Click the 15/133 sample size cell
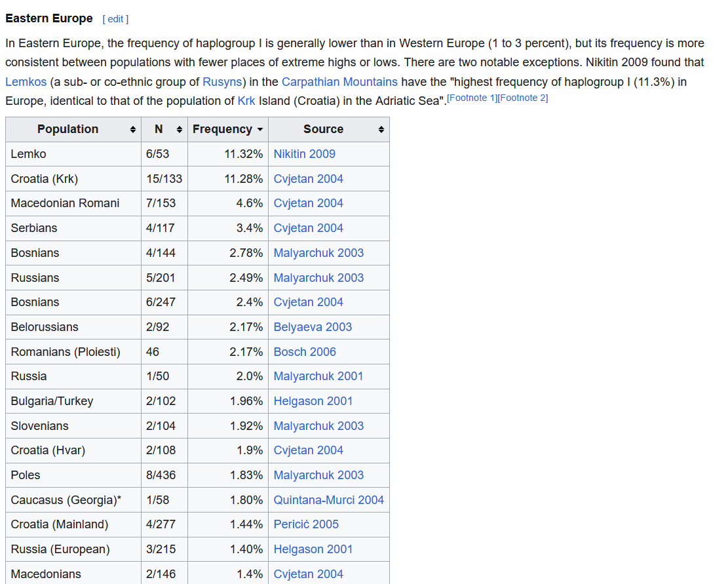The image size is (728, 584). click(x=164, y=179)
